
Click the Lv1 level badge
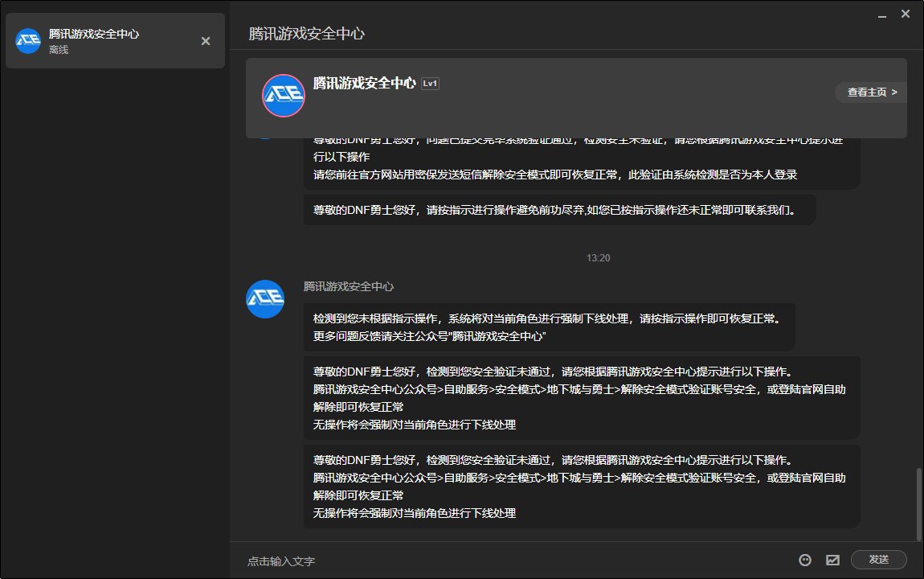[x=430, y=84]
